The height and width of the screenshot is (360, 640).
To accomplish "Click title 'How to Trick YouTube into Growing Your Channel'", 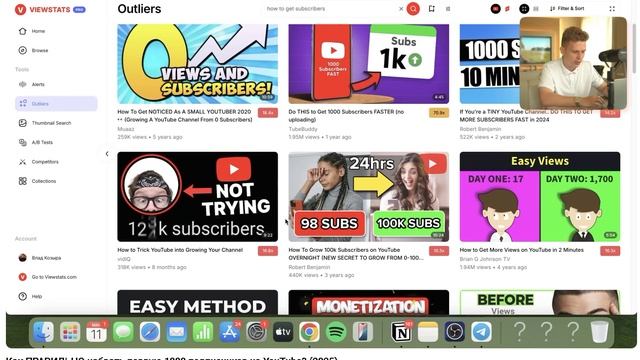I will pos(180,250).
